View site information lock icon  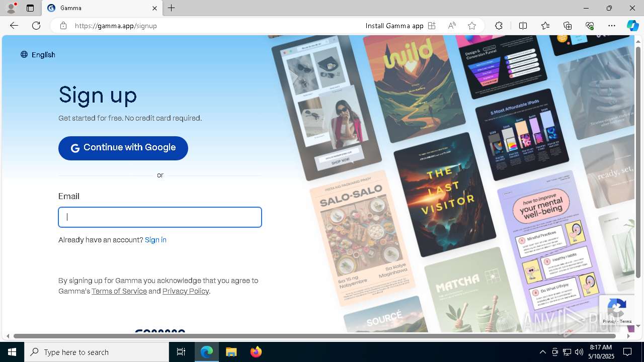click(x=63, y=26)
